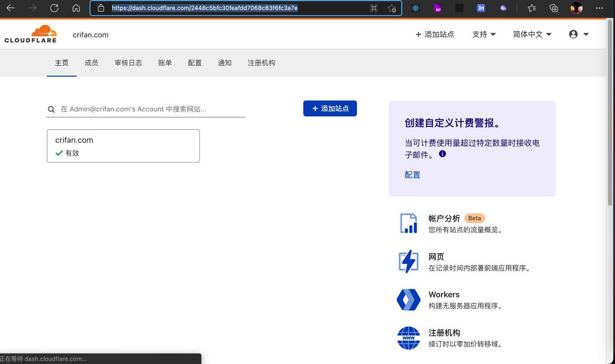Open the 审核日志 tab
This screenshot has height=364, width=615.
(x=128, y=63)
